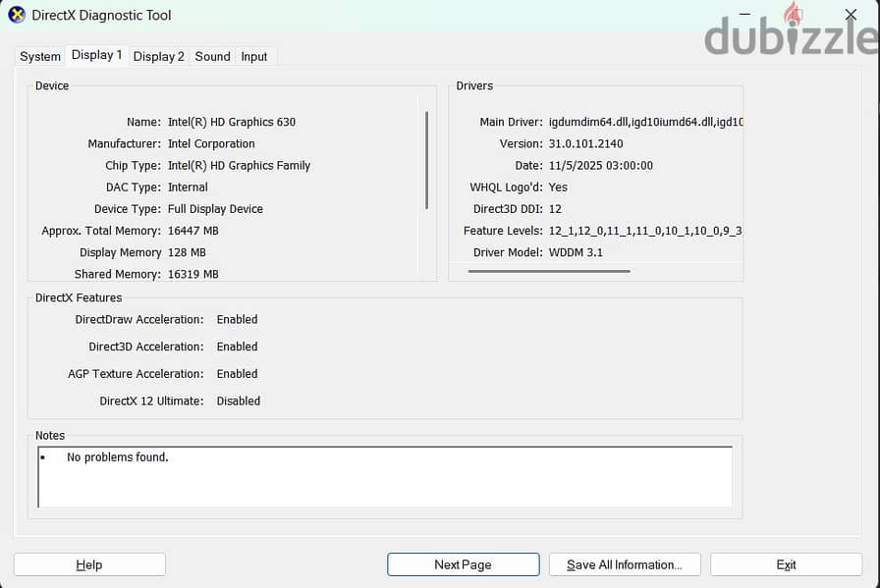Click the DirectX Diagnostic Tool title icon
The width and height of the screenshot is (880, 588).
17,15
